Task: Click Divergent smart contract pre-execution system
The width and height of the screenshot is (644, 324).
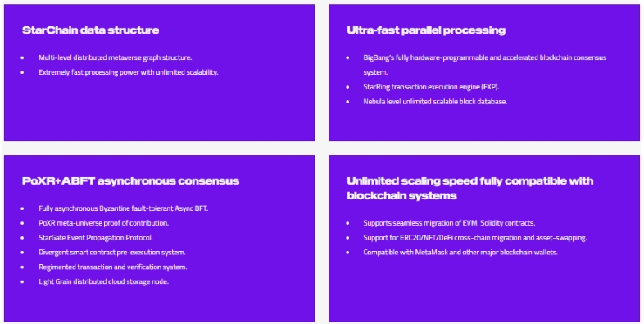Action: pyautogui.click(x=111, y=253)
